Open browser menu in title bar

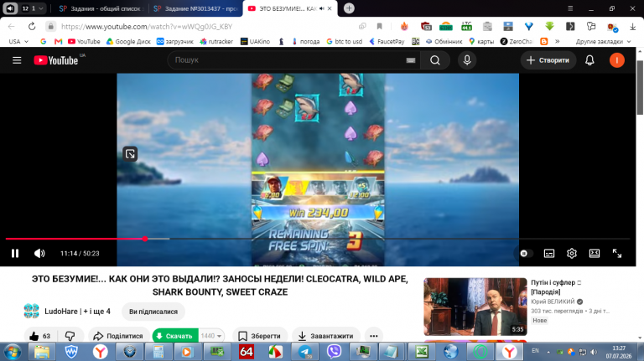tap(570, 8)
